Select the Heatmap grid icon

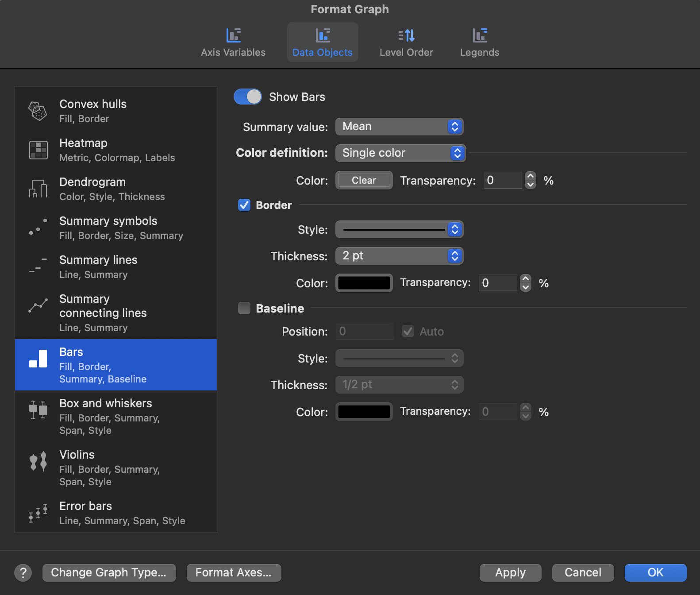click(38, 150)
